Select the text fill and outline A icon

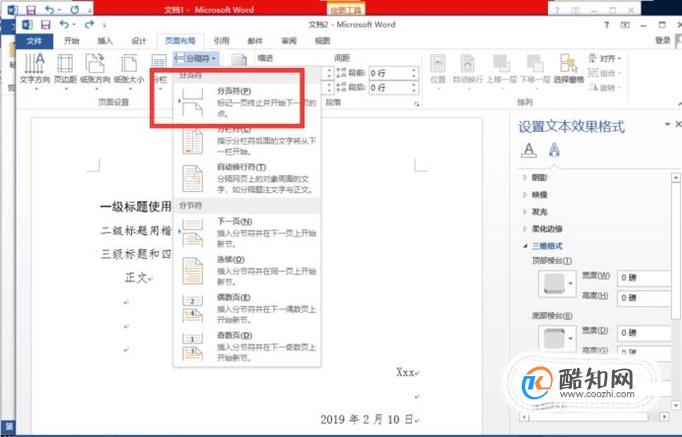[x=528, y=150]
